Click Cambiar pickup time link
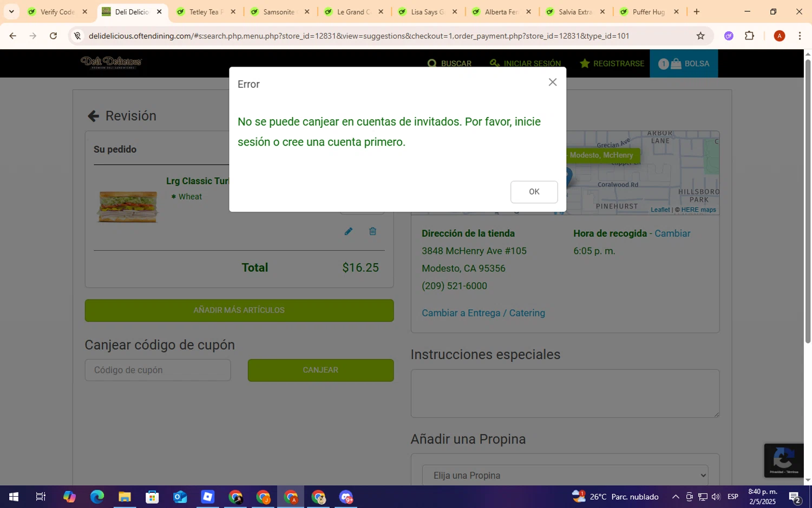The height and width of the screenshot is (508, 812). (672, 233)
